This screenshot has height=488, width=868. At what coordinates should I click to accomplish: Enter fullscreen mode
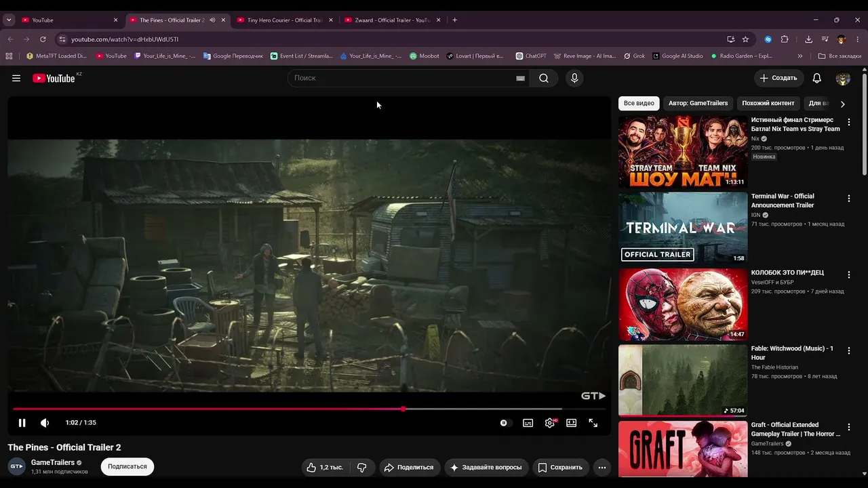click(593, 423)
